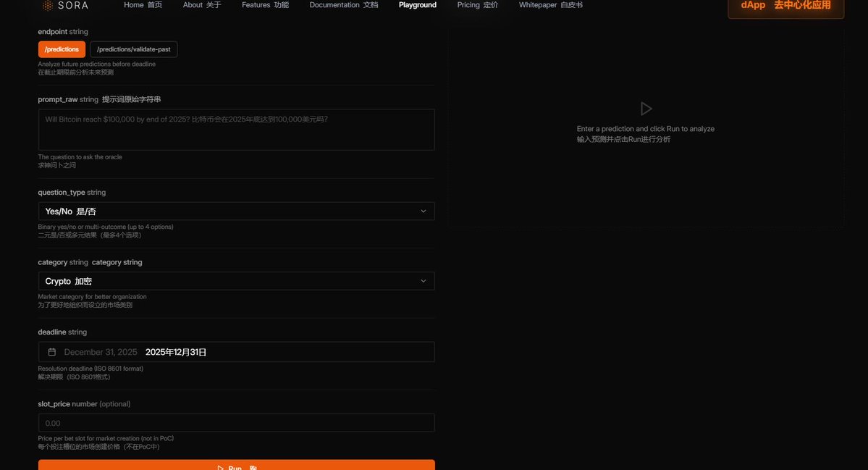This screenshot has width=868, height=470.
Task: Open the Whitepaper 白皮书 link
Action: pyautogui.click(x=550, y=5)
